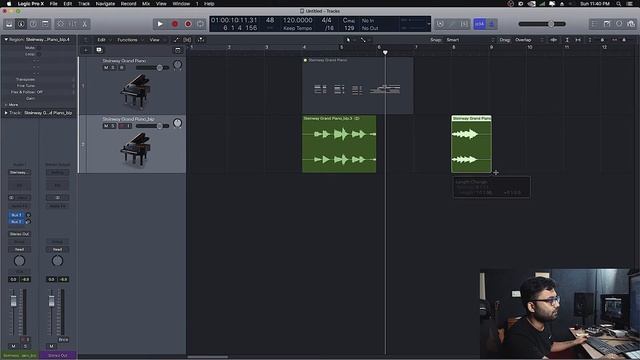This screenshot has width=640, height=360.
Task: Open Quick Help button
Action: [33, 24]
